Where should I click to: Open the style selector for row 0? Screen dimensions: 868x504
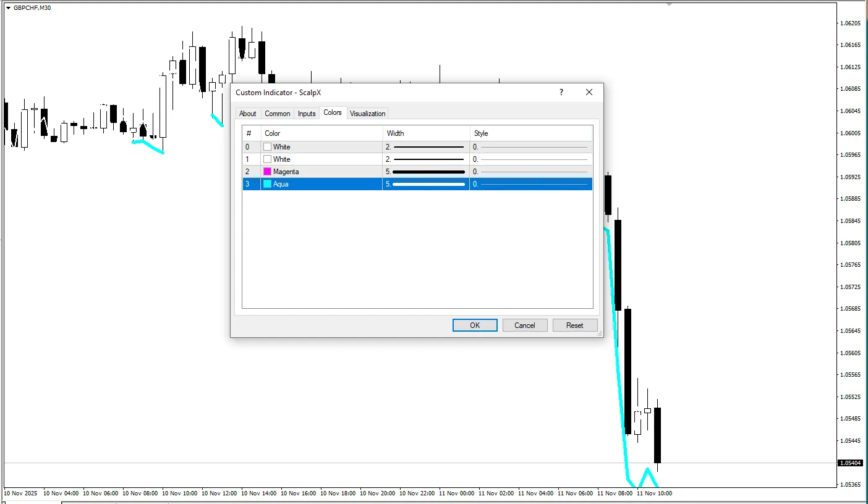pos(531,147)
